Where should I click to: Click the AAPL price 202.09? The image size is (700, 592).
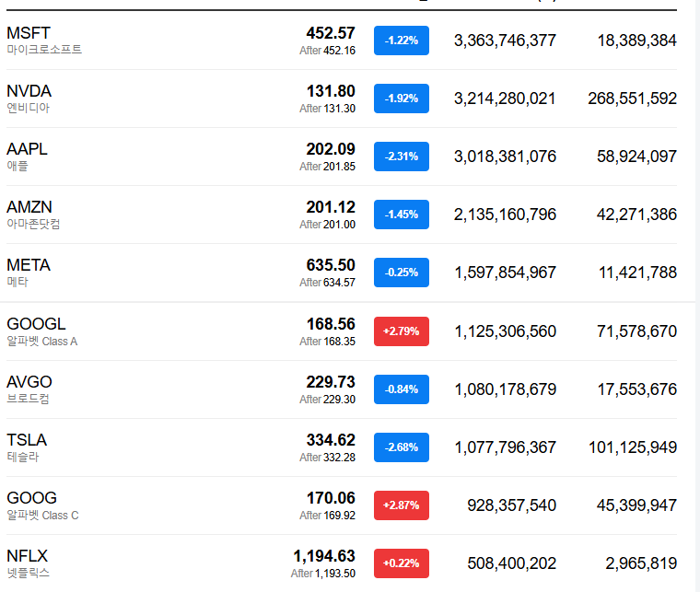point(331,149)
